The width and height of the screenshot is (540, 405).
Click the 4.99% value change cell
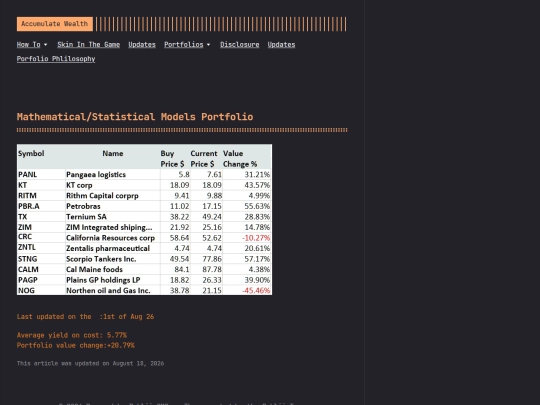[247, 196]
